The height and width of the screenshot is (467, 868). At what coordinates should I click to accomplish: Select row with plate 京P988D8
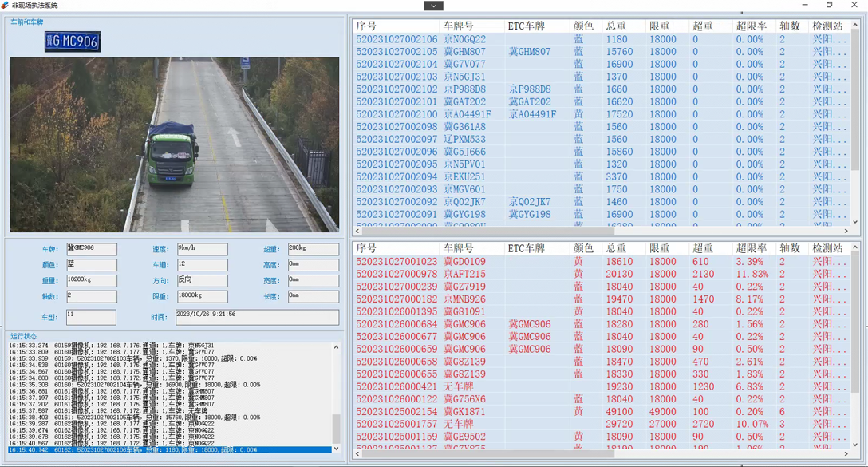(x=464, y=89)
